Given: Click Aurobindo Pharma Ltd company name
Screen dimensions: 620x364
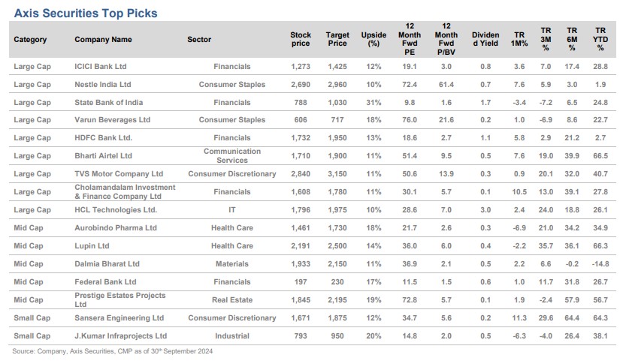Looking at the screenshot, I should coord(116,227).
